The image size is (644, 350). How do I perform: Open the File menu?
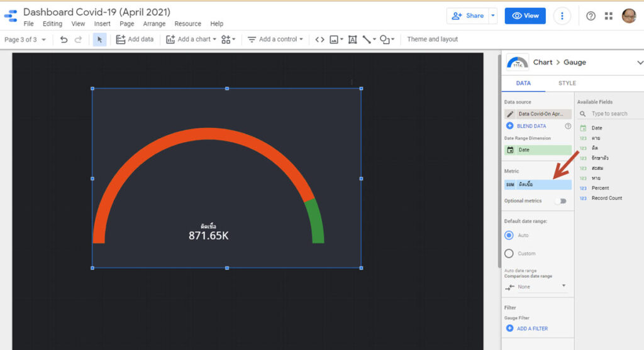29,24
